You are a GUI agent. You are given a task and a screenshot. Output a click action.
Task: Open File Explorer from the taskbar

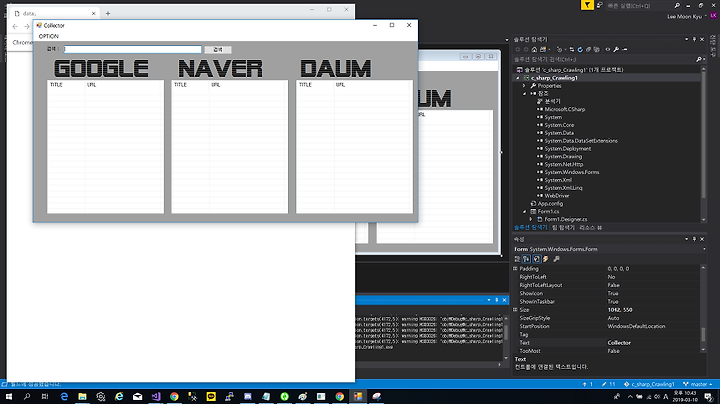click(x=82, y=396)
